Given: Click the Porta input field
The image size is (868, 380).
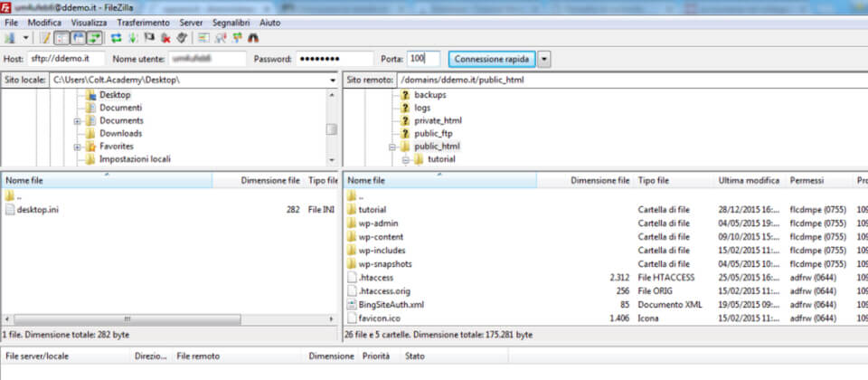Looking at the screenshot, I should pyautogui.click(x=423, y=59).
